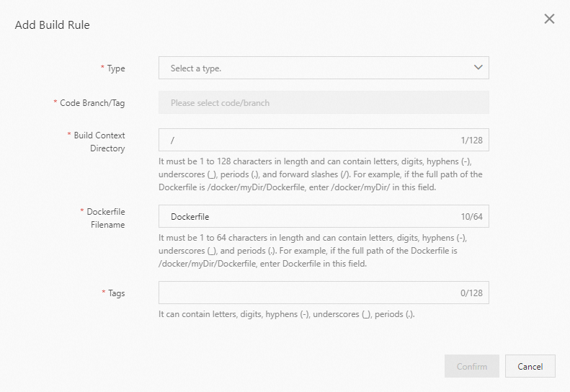Click the Type dropdown chevron arrow
The width and height of the screenshot is (570, 392).
[x=478, y=68]
